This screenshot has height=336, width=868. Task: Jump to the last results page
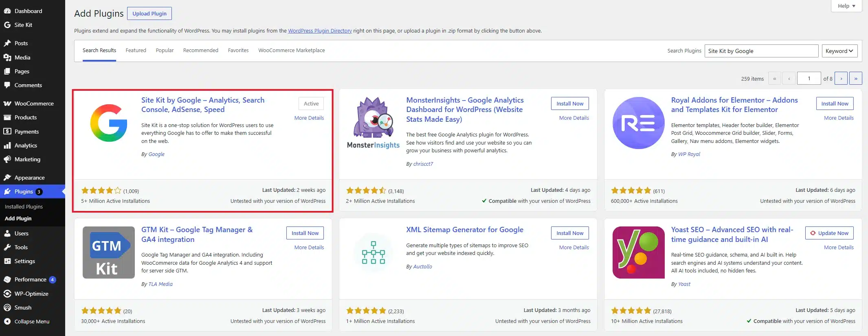click(x=856, y=78)
